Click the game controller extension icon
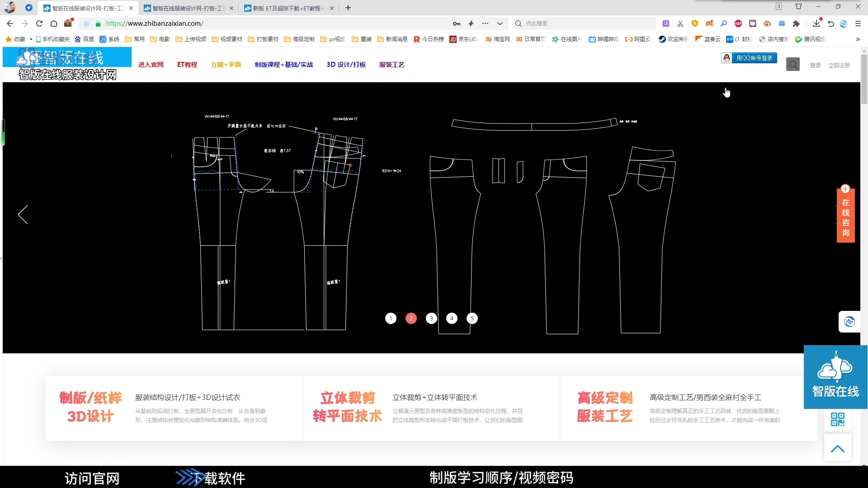The width and height of the screenshot is (868, 488). pos(709,23)
